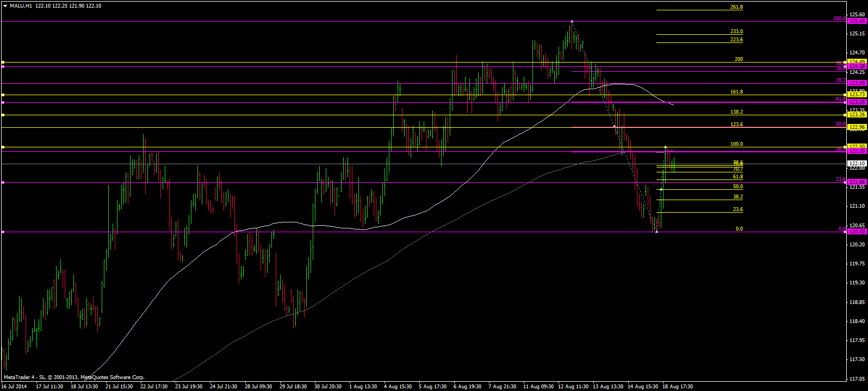This screenshot has height=391, width=868.
Task: Click the yellow Fibonacci label 61.8
Action: [738, 177]
